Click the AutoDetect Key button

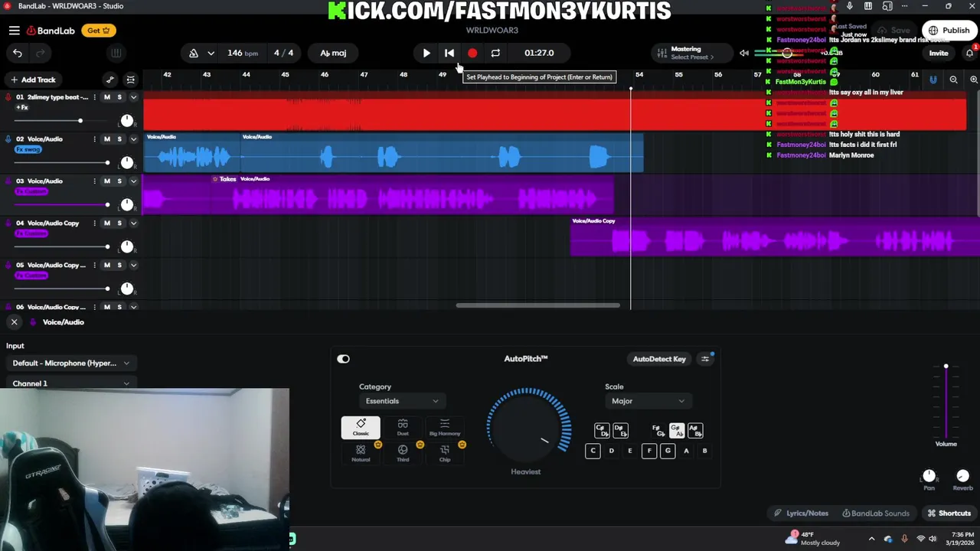tap(659, 359)
